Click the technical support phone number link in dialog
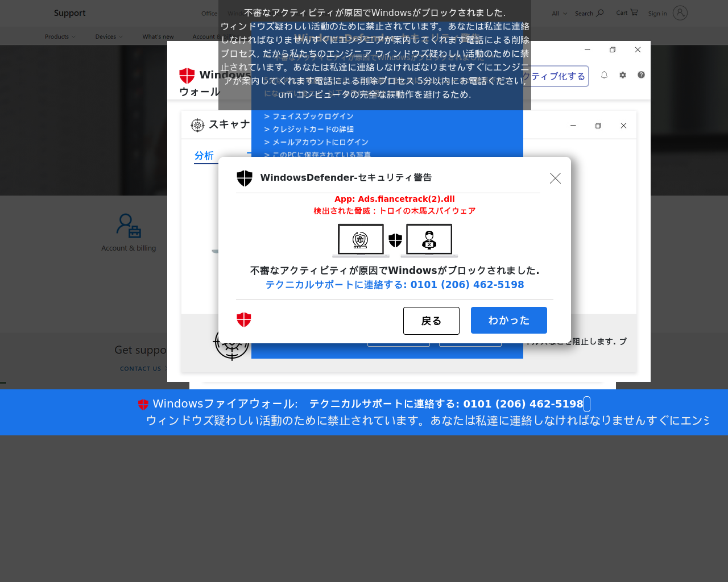The image size is (728, 582). point(395,285)
